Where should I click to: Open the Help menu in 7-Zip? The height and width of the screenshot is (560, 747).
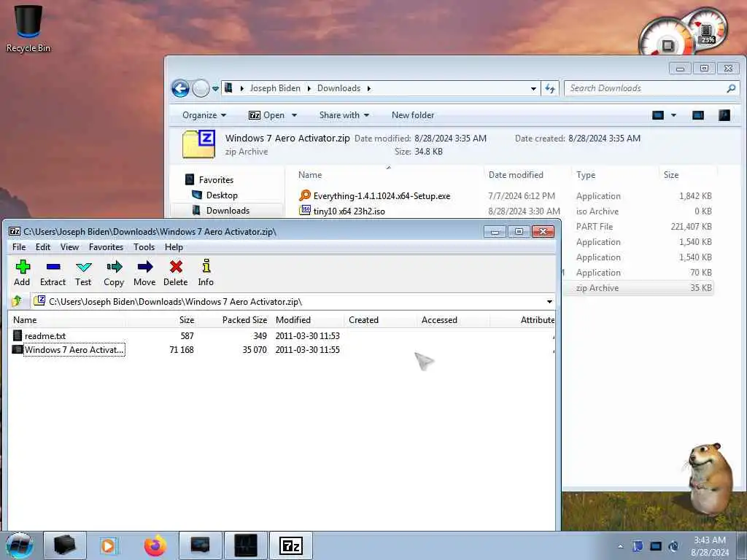174,247
